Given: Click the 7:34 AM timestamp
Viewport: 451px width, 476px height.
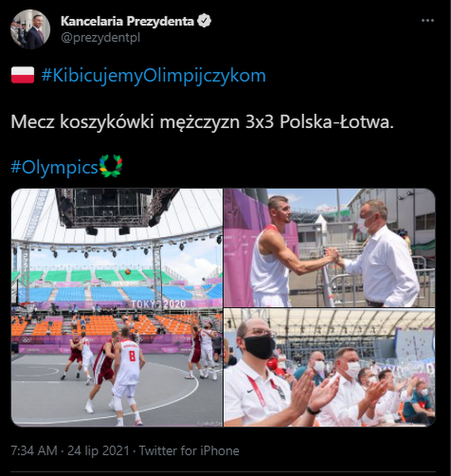Looking at the screenshot, I should coord(34,450).
